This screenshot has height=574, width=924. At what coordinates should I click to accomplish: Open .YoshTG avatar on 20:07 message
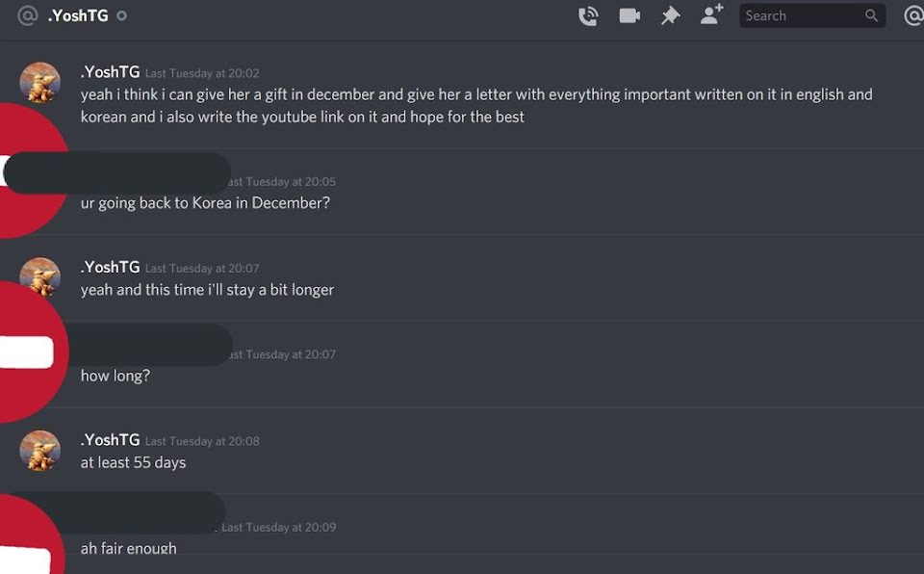[x=40, y=276]
